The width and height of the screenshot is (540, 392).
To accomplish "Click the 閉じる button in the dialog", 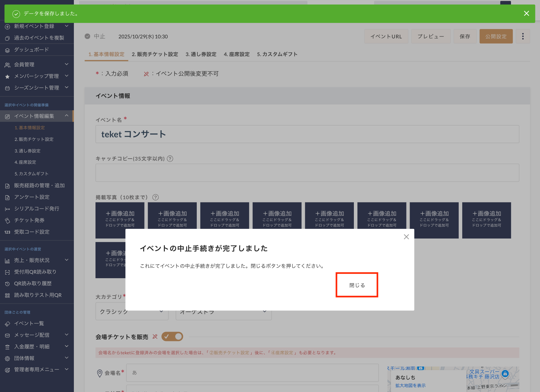I will (x=357, y=285).
